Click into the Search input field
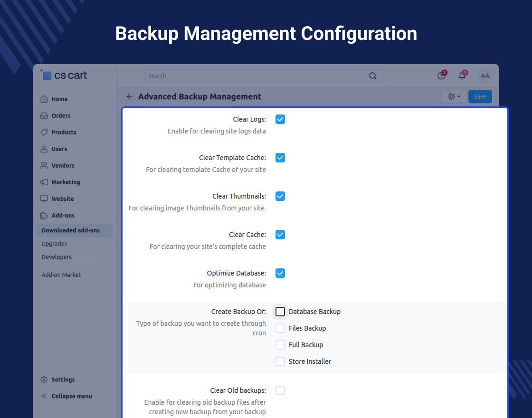532x418 pixels. [265, 76]
